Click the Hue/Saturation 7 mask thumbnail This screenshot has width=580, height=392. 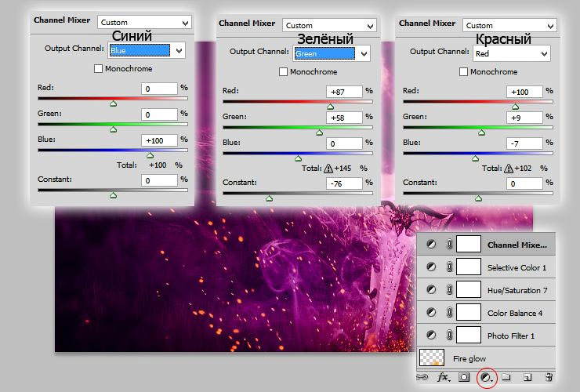(x=469, y=290)
